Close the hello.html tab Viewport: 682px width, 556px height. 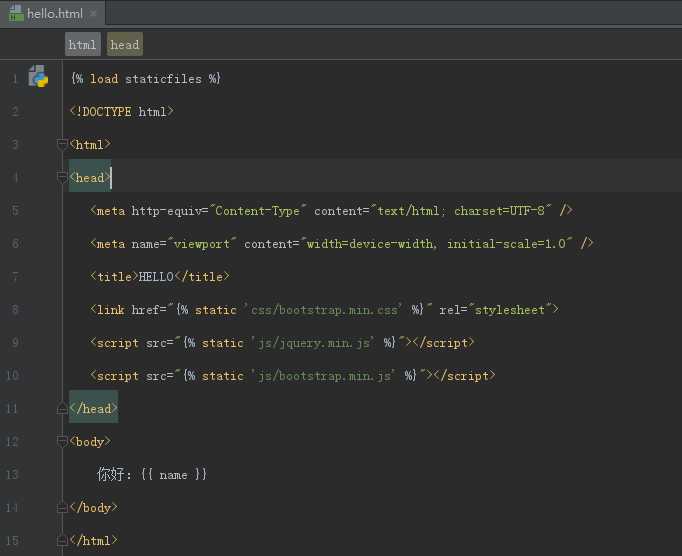pos(93,13)
